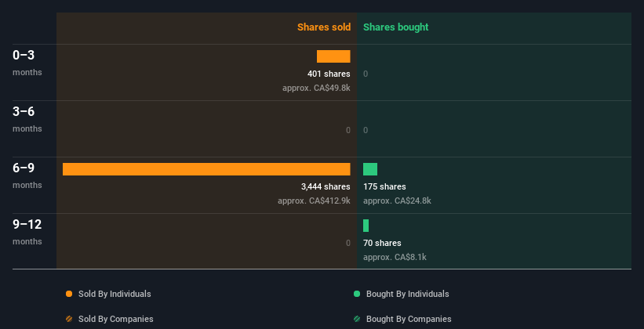The image size is (644, 329).
Task: Click the Bought By Individuals legend text
Action: [x=407, y=294]
